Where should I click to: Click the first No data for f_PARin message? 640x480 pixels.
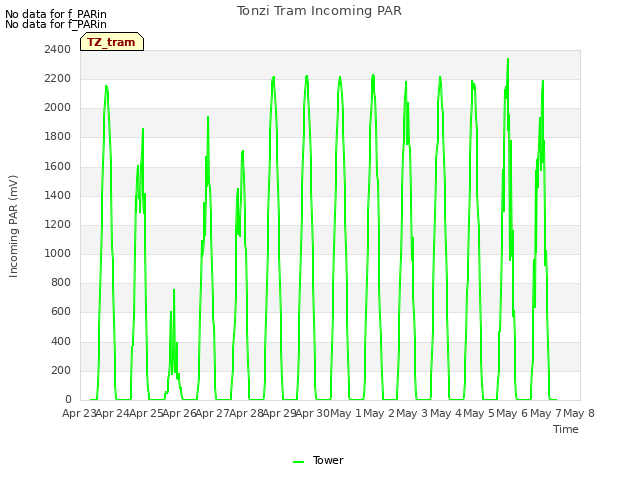click(x=56, y=14)
